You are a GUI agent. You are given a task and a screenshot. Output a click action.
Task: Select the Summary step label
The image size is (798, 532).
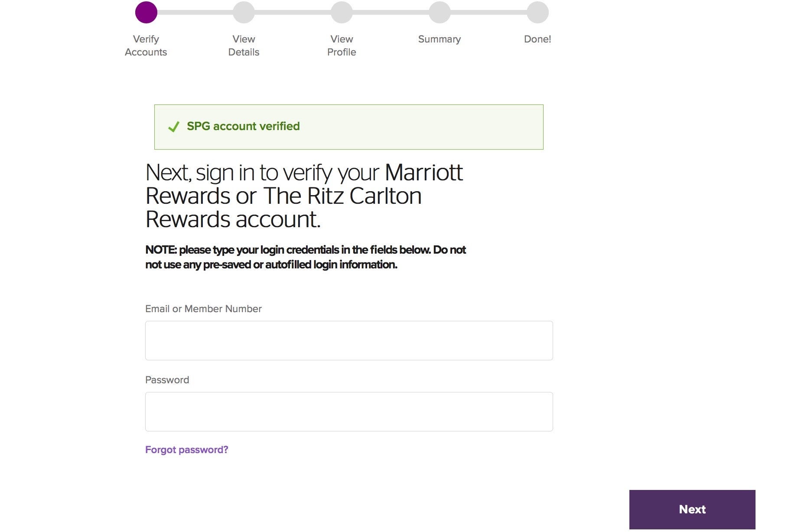[x=440, y=39]
